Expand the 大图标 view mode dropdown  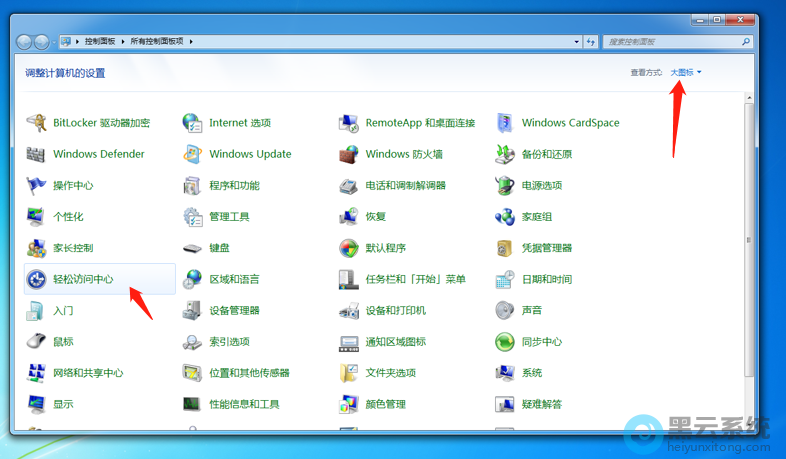pyautogui.click(x=686, y=72)
